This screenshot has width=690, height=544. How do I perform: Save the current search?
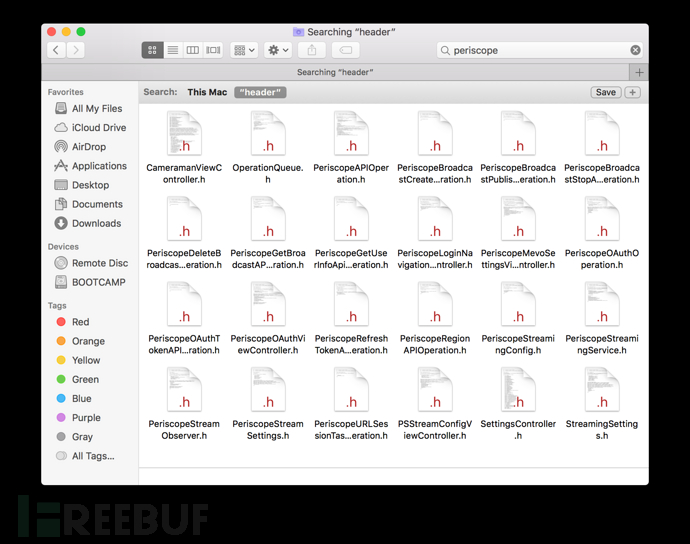[x=606, y=92]
